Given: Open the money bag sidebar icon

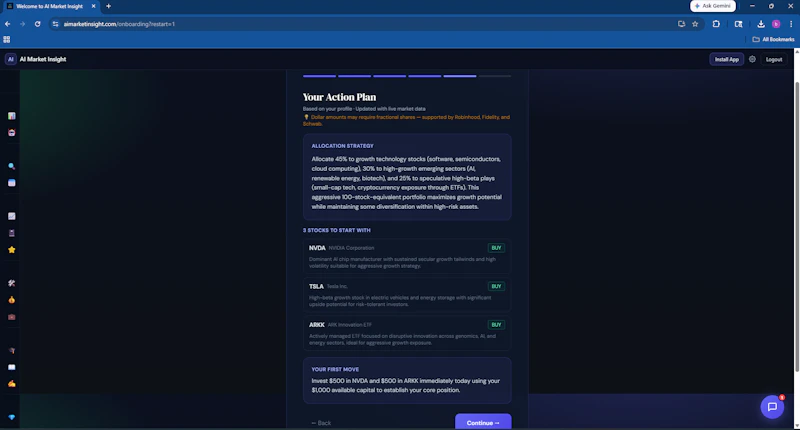Looking at the screenshot, I should 12,300.
